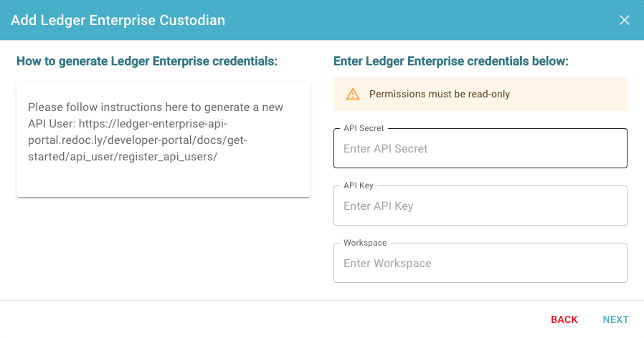Click the 'Enter Ledger Enterprise credentials below' heading
The image size is (644, 338).
coord(450,61)
